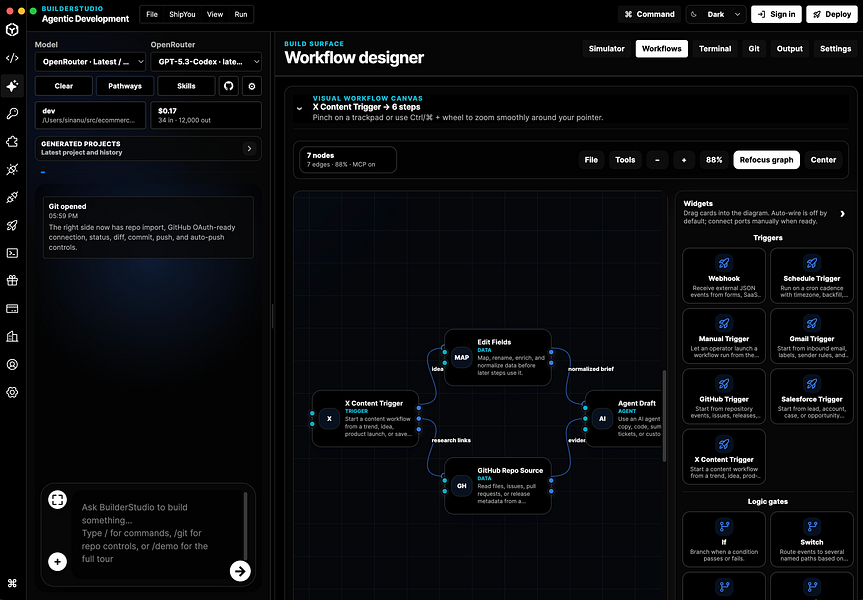Viewport: 863px width, 600px height.
Task: Click the Command button
Action: pos(649,14)
